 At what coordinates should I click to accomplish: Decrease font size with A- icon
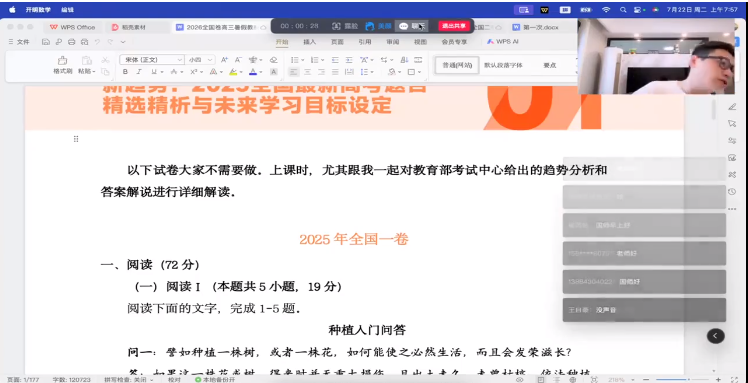click(x=238, y=60)
